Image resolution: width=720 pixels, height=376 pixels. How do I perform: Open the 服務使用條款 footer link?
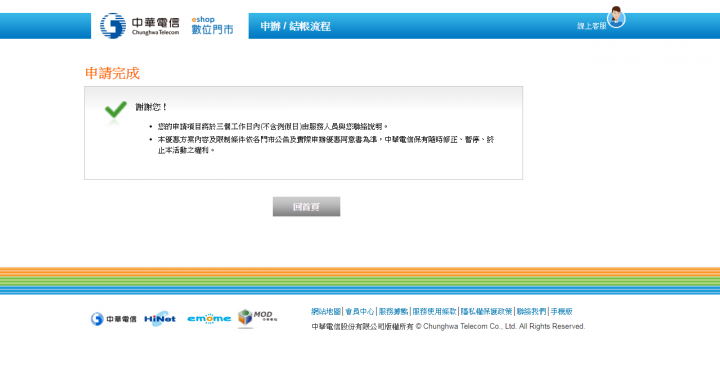434,311
